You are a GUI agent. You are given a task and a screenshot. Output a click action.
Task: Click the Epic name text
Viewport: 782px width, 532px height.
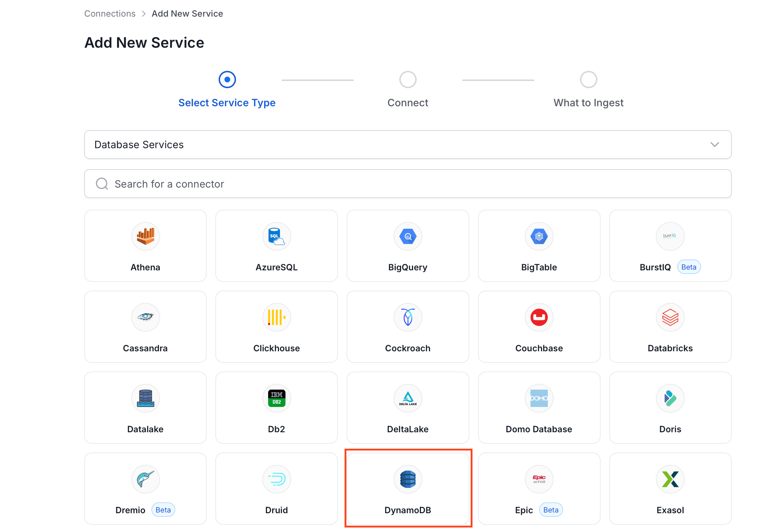[x=524, y=510]
